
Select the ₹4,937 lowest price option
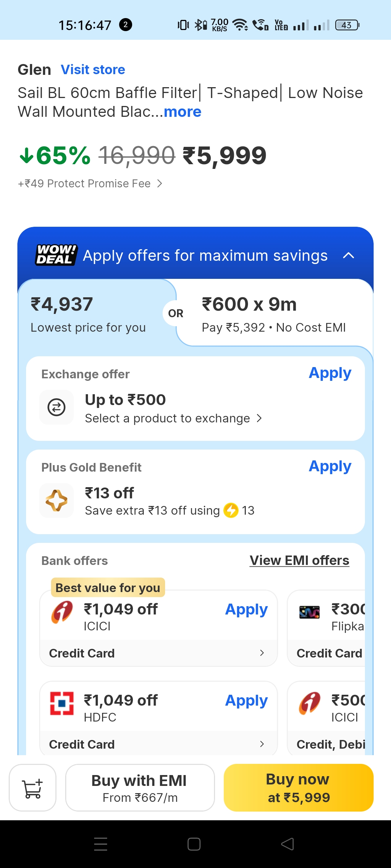click(89, 314)
